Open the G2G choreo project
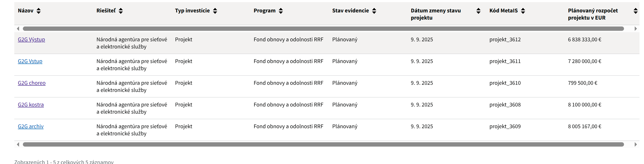 coord(32,83)
